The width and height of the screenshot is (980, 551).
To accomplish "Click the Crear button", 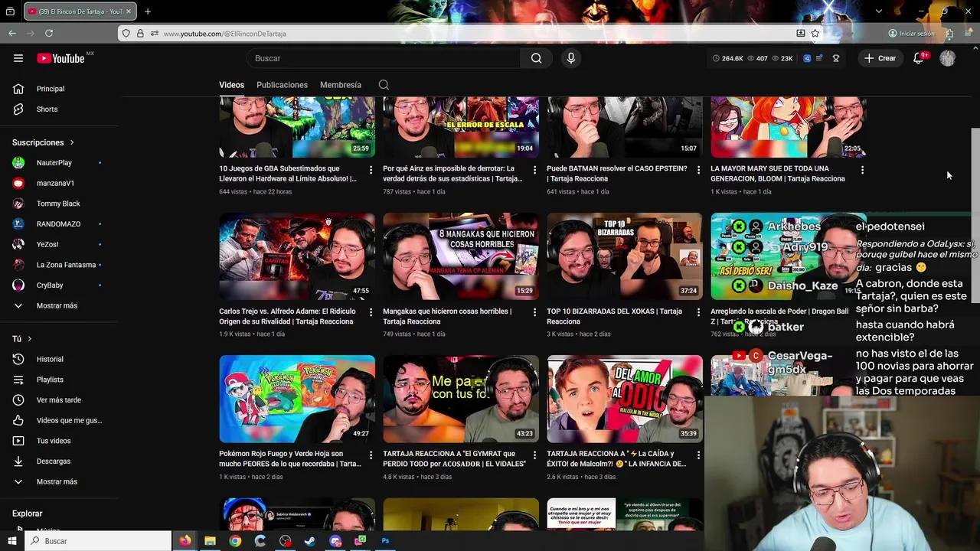I will (x=880, y=58).
